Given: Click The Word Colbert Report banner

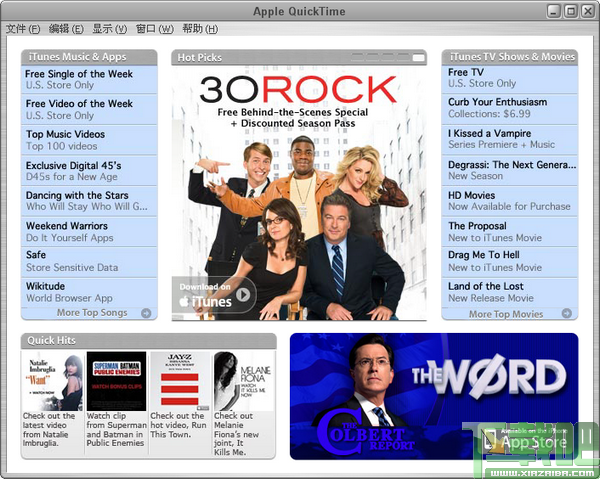Looking at the screenshot, I should [x=434, y=396].
